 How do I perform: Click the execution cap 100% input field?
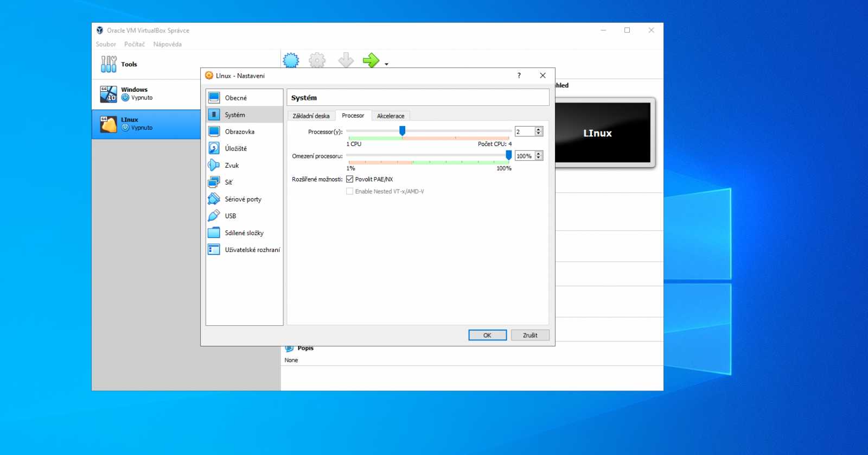coord(525,156)
